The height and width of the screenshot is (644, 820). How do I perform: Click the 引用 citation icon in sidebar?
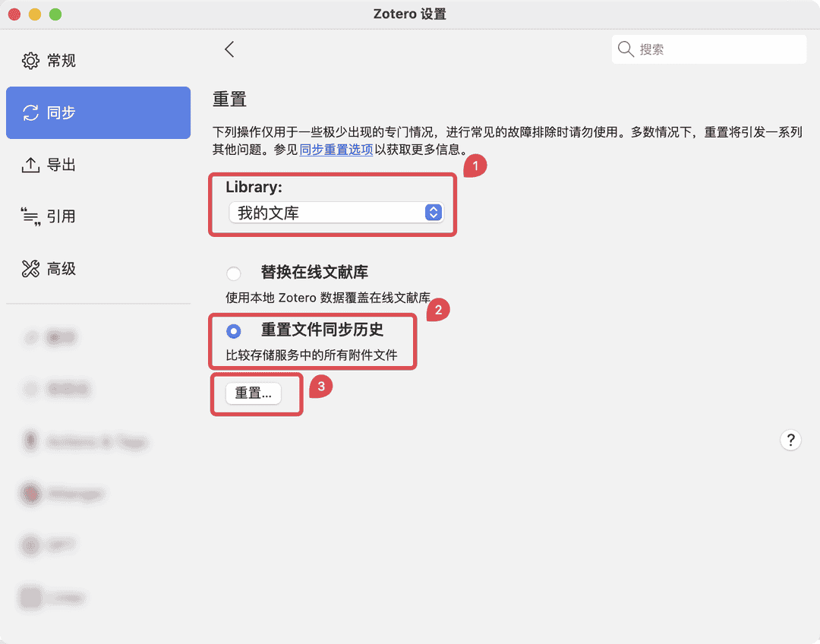point(30,216)
